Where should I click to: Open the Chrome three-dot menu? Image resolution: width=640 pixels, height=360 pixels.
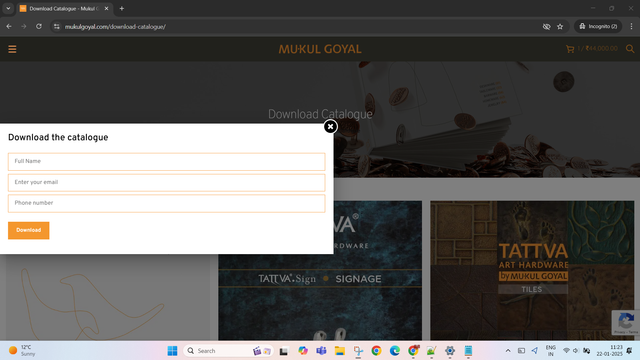point(631,27)
